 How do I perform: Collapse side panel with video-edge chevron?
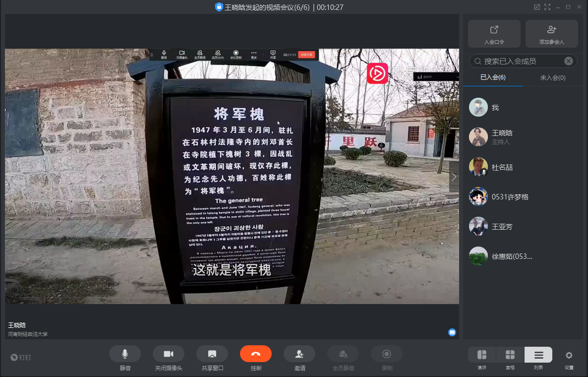pos(454,177)
